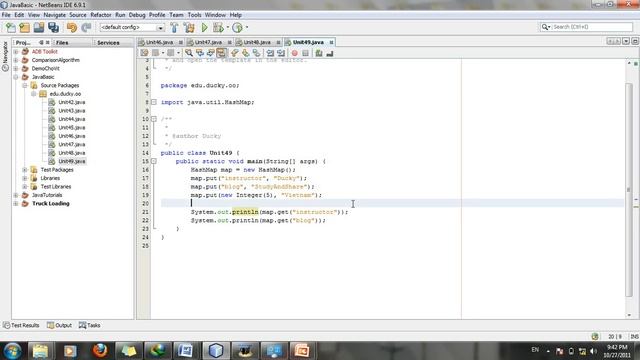Viewport: 640px width, 360px height.
Task: Select Unit45.java in project tree
Action: 71,128
